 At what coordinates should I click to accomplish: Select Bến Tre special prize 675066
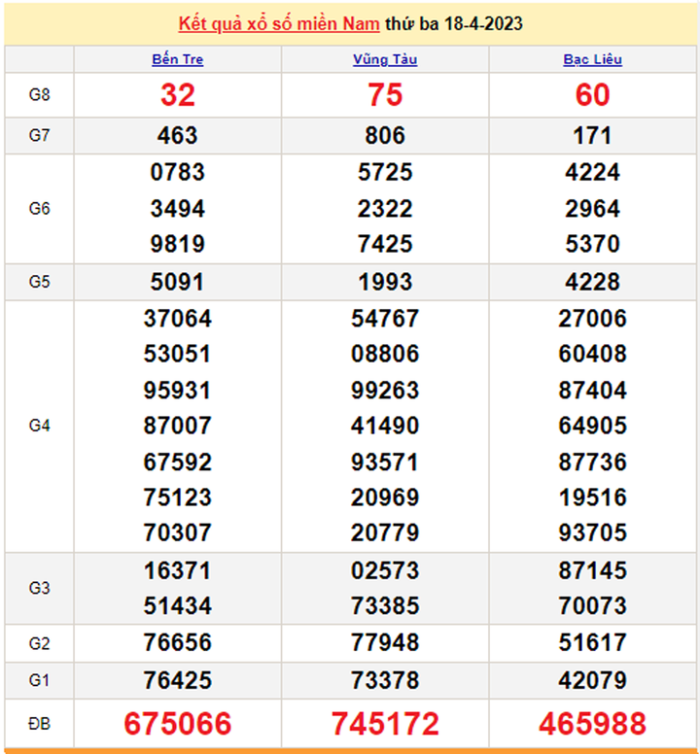pos(178,724)
